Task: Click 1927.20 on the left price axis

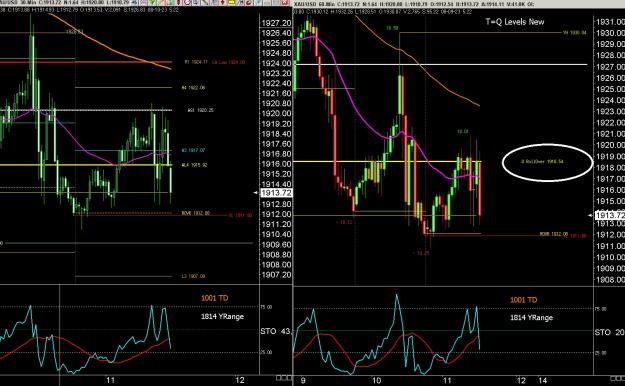Action: click(276, 24)
